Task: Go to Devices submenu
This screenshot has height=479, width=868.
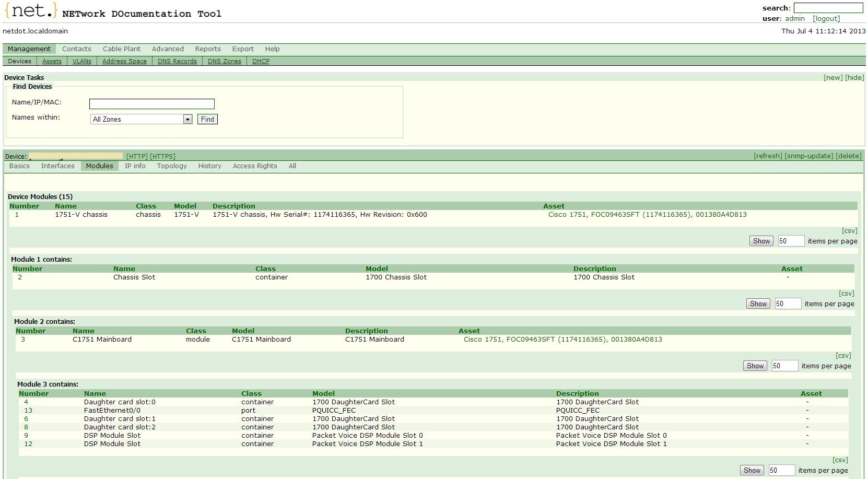Action: [x=19, y=61]
